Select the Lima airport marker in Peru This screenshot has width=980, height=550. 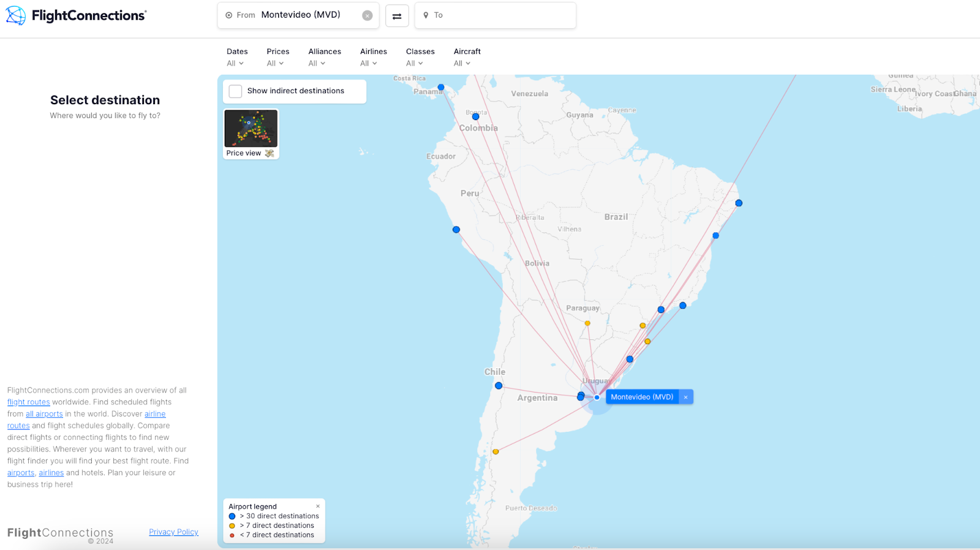pos(456,230)
